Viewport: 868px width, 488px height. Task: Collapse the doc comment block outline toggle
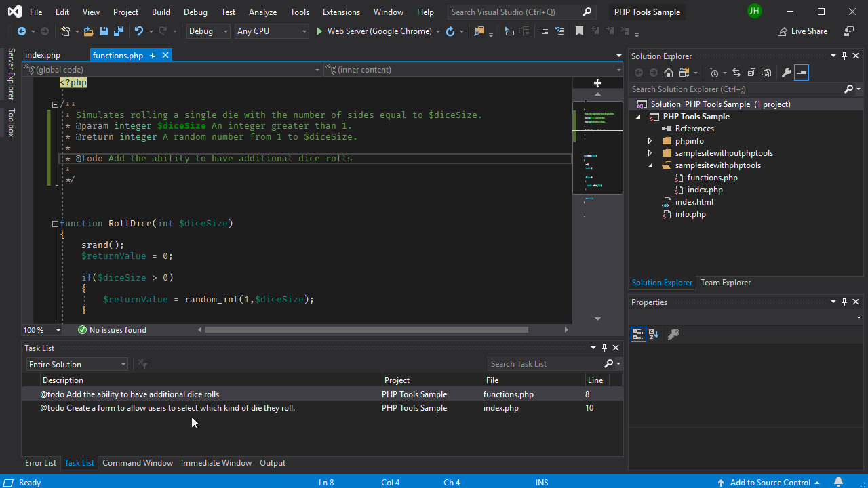coord(55,104)
